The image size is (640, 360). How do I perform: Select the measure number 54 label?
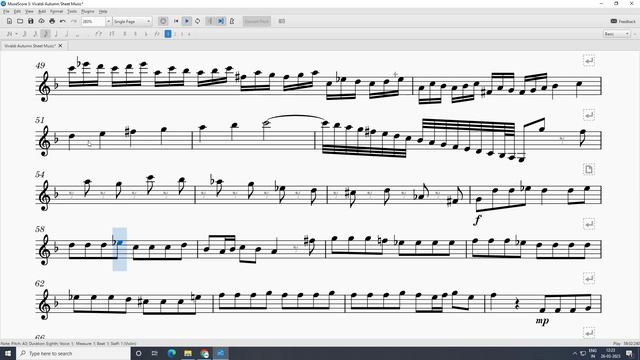click(x=40, y=174)
